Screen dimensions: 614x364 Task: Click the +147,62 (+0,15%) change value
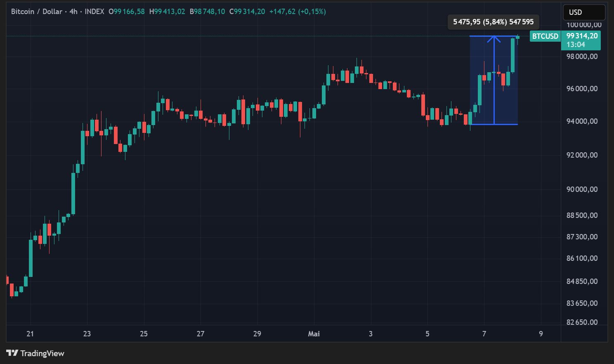(x=298, y=12)
